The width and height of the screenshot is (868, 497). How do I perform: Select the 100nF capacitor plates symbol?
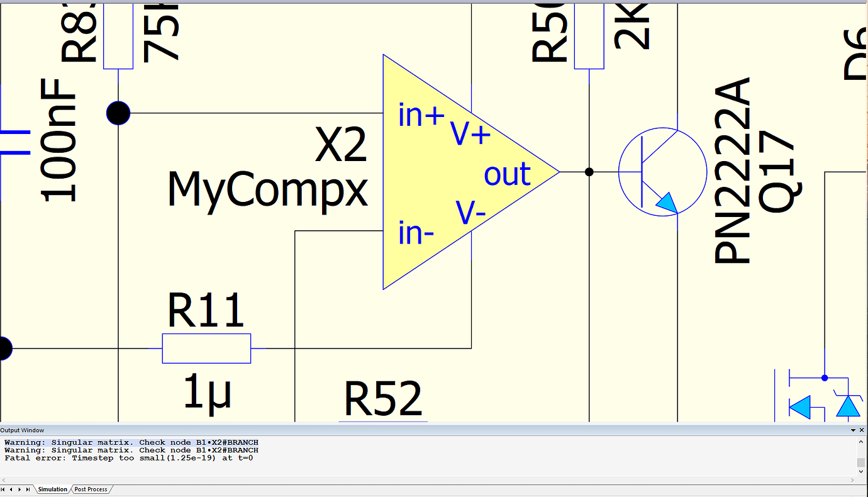[13, 142]
